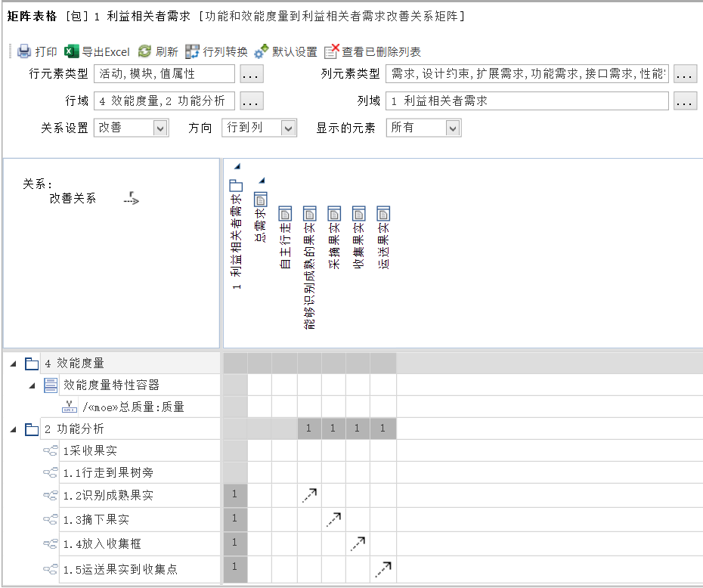Click the 1.1行走到果树旁 activity icon
703x588 pixels.
[51, 472]
